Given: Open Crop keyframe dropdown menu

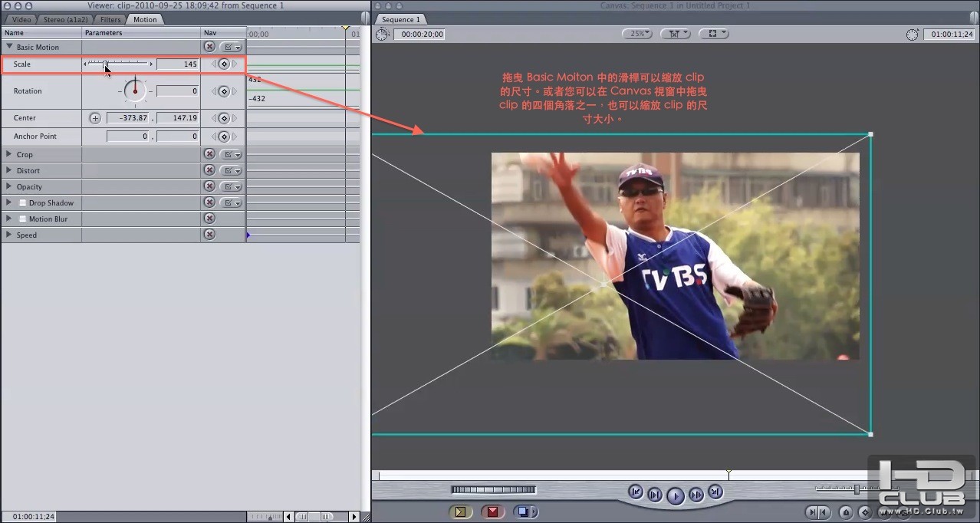Looking at the screenshot, I should click(231, 154).
